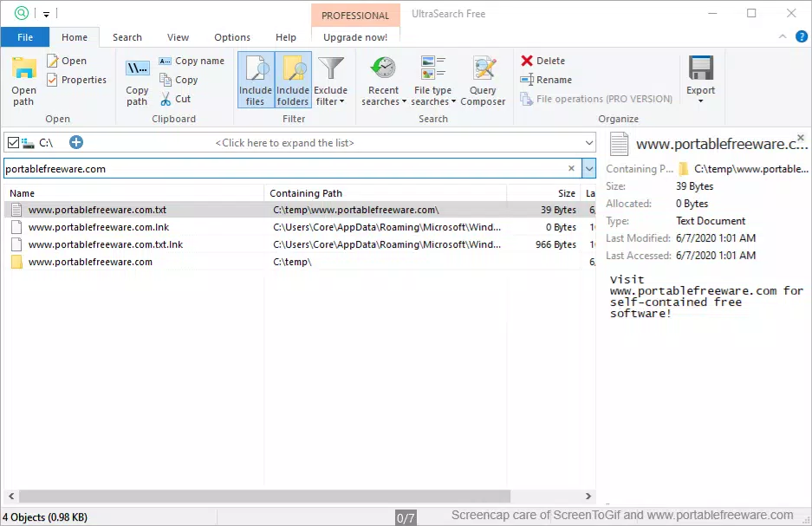Switch to the Options ribbon tab

(x=232, y=37)
